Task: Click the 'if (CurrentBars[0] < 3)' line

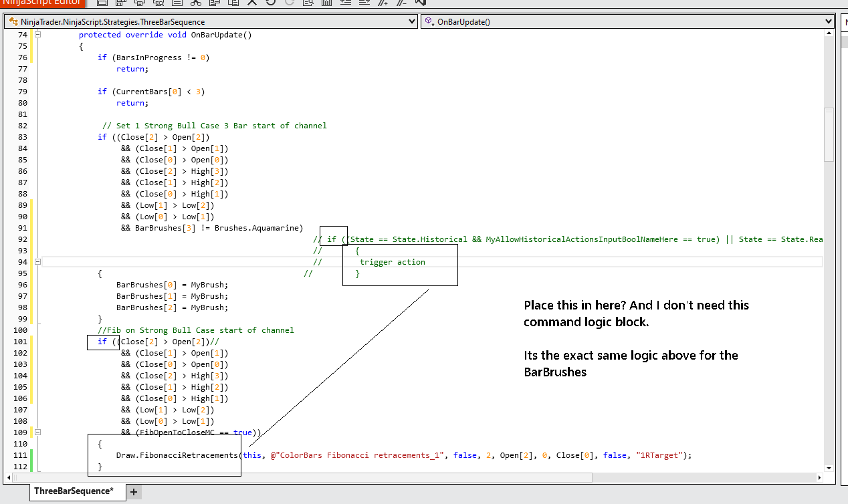Action: click(151, 92)
